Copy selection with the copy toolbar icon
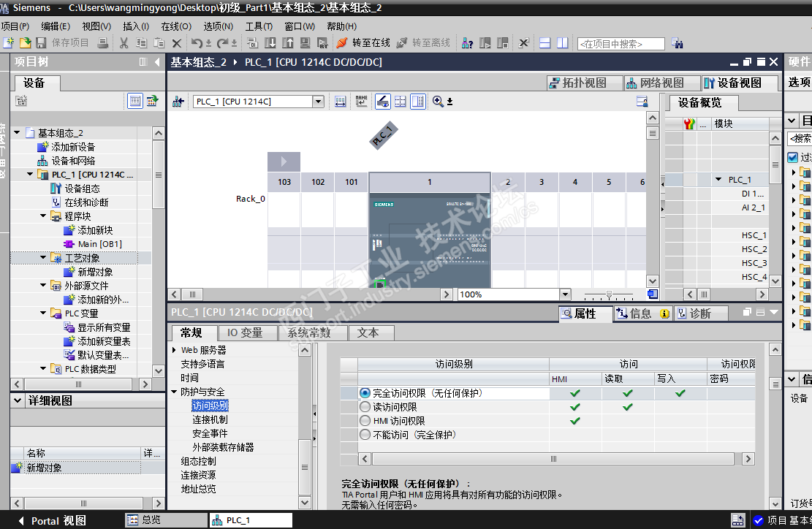Screen dimensions: 812x529 (141, 43)
